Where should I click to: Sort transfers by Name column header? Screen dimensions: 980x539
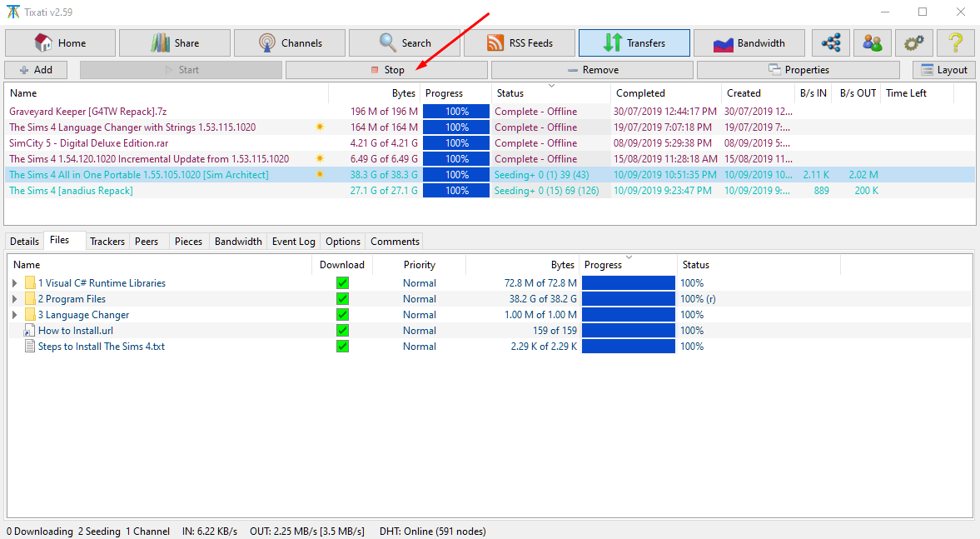(x=167, y=93)
